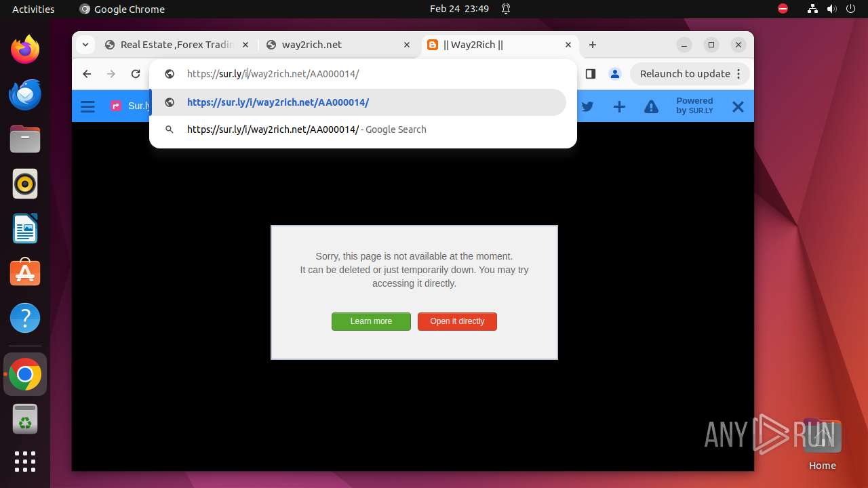This screenshot has height=488, width=868.
Task: Click red do-not-disturb indicator in top bar
Action: [783, 9]
